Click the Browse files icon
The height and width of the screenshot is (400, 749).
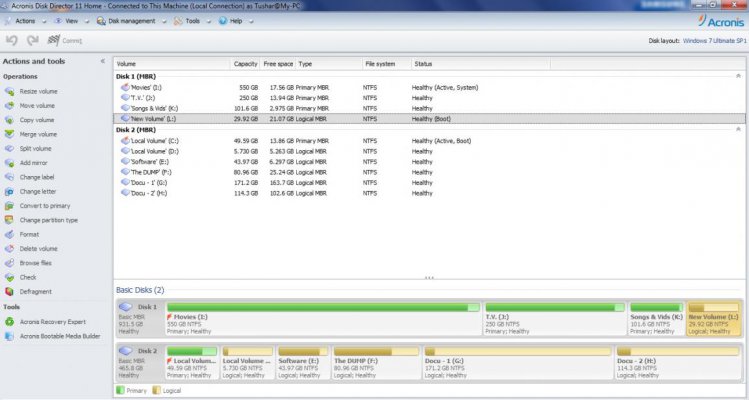[9, 263]
